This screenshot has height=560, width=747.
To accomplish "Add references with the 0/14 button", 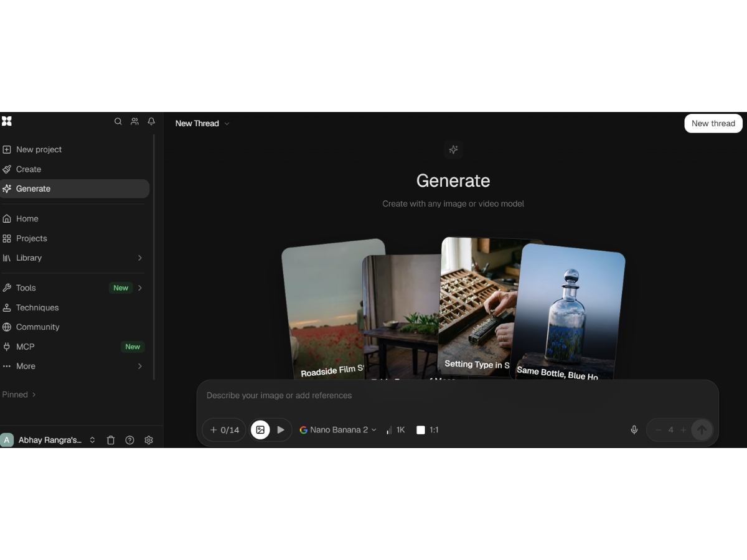I will pyautogui.click(x=224, y=430).
